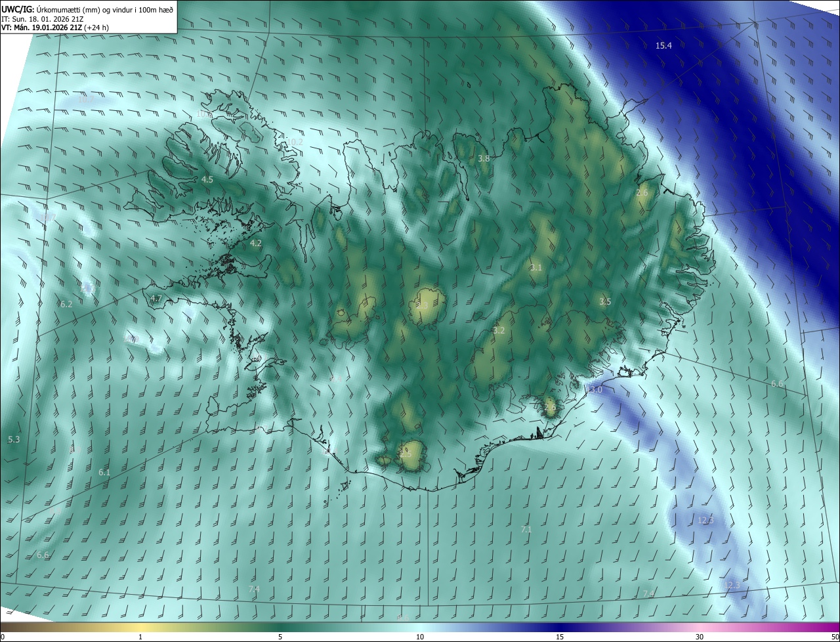The width and height of the screenshot is (840, 642).
Task: Click the 5.3 value label
Action: click(x=14, y=439)
